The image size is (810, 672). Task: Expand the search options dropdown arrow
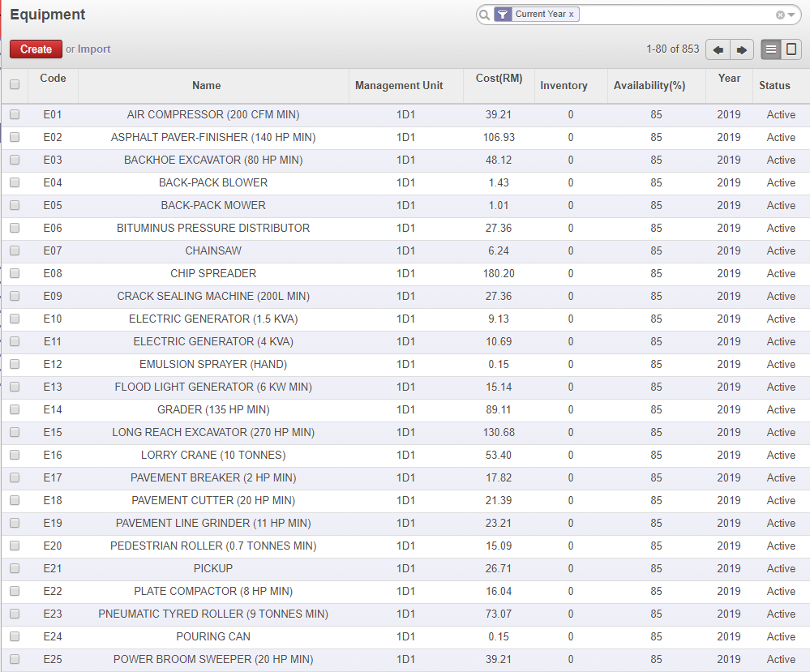coord(791,15)
